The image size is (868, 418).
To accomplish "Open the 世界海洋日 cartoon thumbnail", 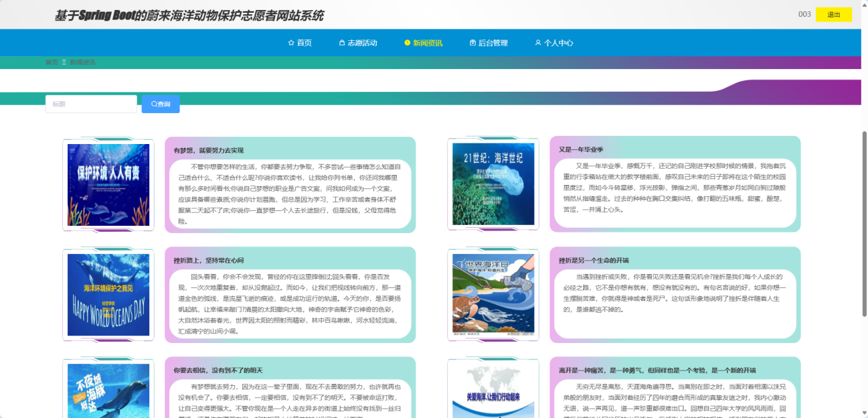I will point(493,295).
